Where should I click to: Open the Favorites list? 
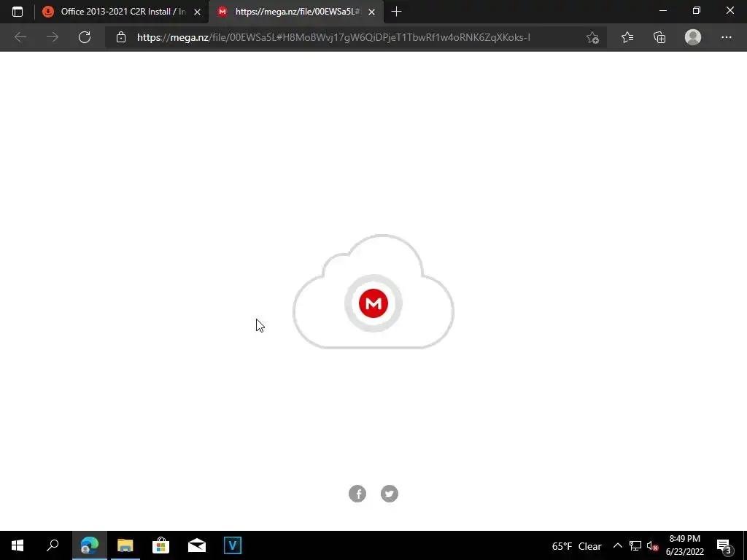click(627, 37)
